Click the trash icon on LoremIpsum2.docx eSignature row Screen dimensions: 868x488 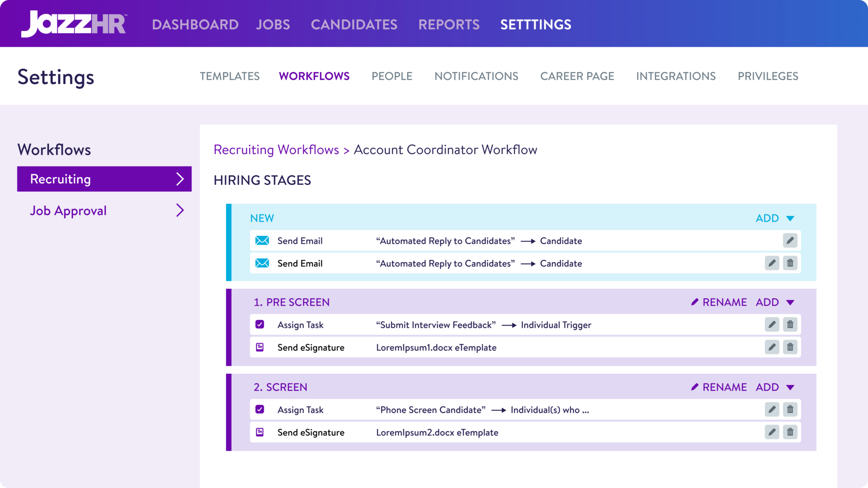(790, 432)
